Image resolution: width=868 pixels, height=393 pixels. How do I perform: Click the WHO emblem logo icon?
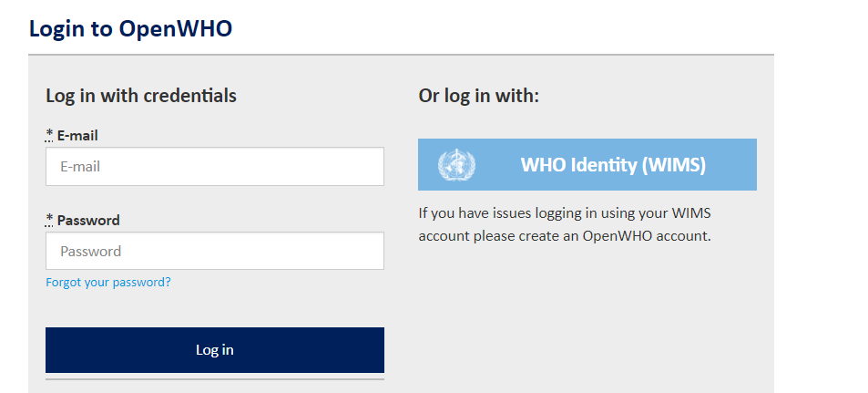pos(456,165)
